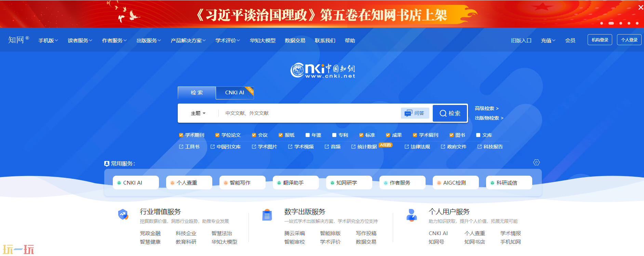Click the 个人用户服务 person icon
644x256 pixels.
[412, 215]
